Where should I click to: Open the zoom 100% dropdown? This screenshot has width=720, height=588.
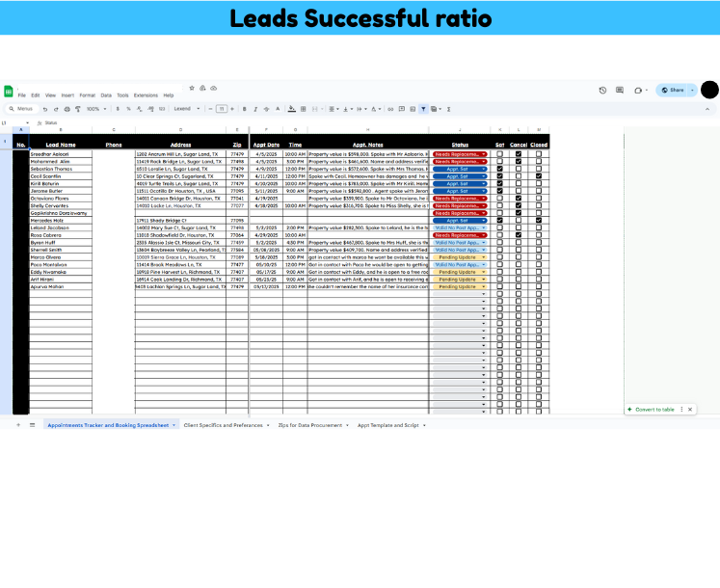pos(97,109)
